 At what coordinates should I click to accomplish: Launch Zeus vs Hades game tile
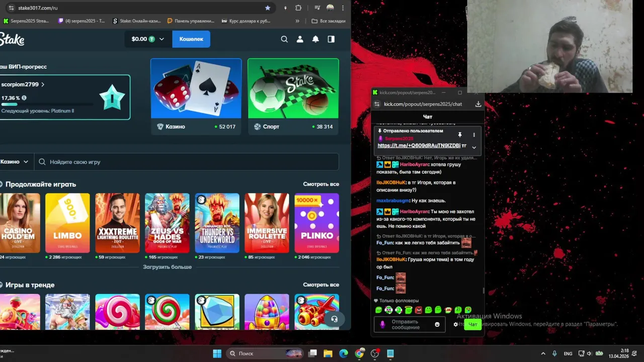pos(167,223)
